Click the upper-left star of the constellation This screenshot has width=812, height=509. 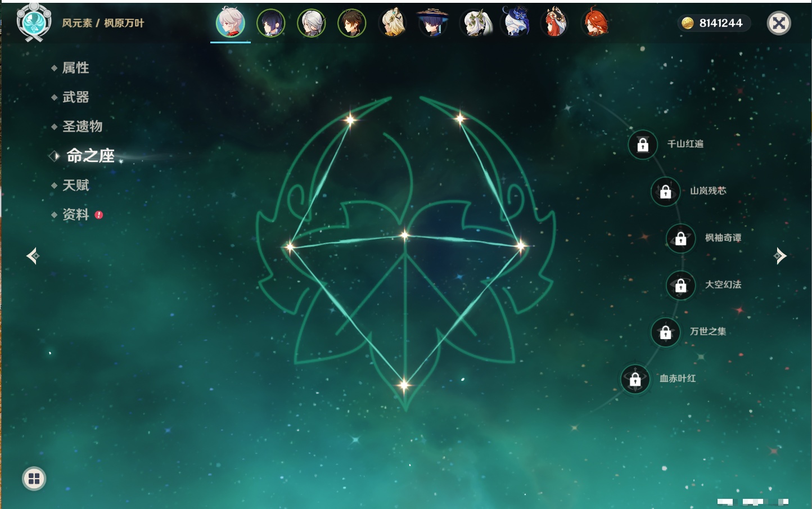click(x=351, y=119)
